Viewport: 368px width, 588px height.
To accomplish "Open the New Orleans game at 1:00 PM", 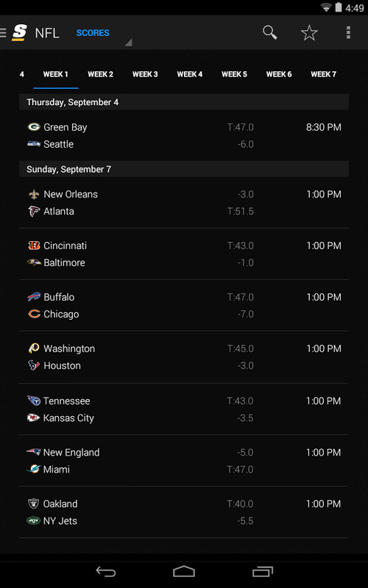I will pos(184,203).
